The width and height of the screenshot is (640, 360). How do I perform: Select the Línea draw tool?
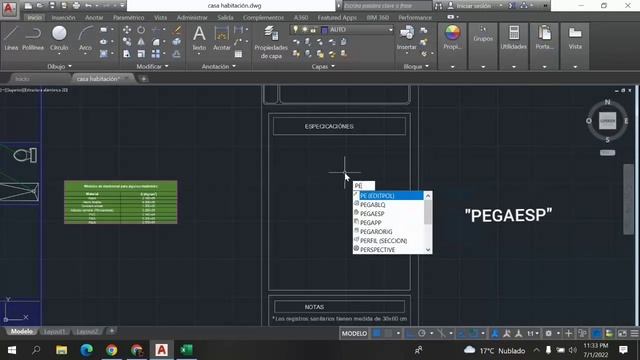(11, 38)
